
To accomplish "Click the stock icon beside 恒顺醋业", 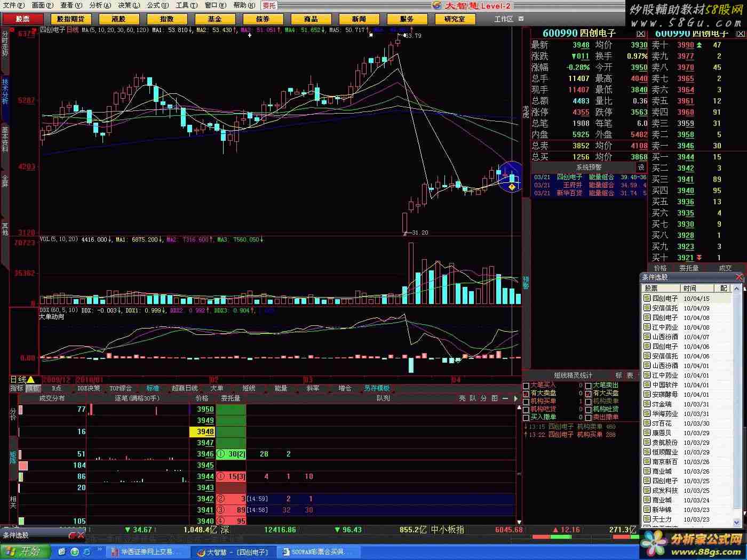I will coord(647,452).
